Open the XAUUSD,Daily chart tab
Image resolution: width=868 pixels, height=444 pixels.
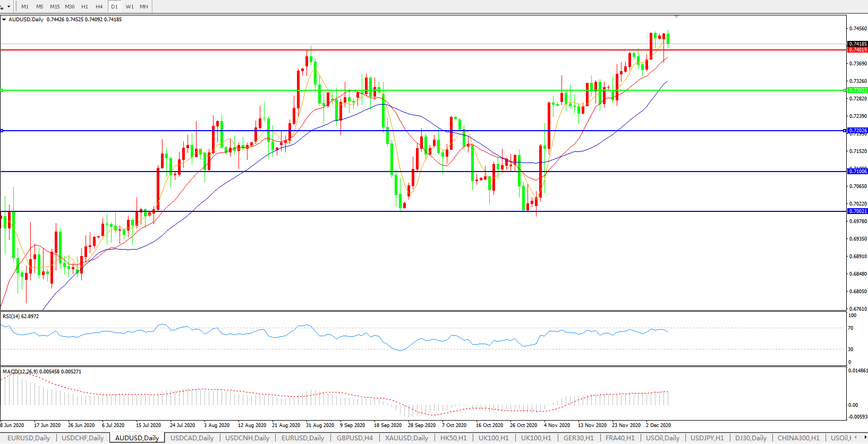tap(406, 438)
